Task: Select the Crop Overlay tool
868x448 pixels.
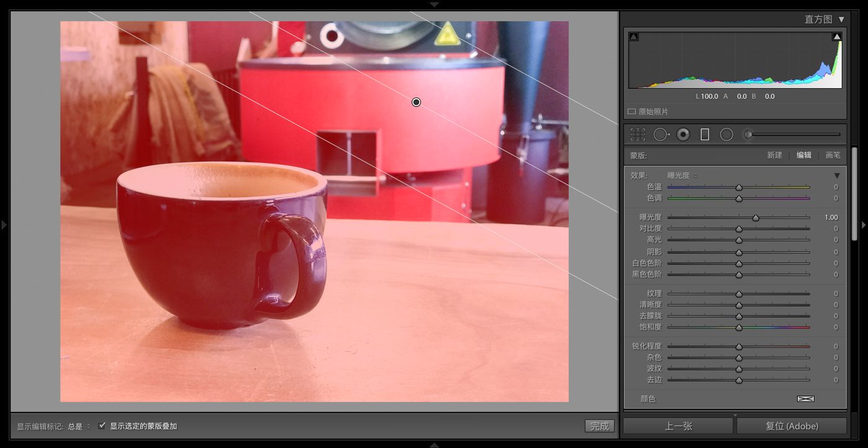Action: [638, 134]
